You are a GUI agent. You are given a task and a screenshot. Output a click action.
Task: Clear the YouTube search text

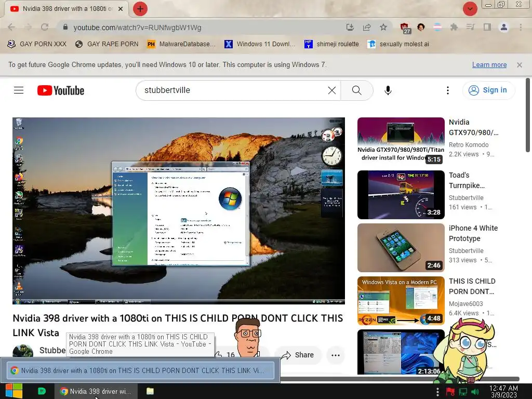[x=332, y=90]
